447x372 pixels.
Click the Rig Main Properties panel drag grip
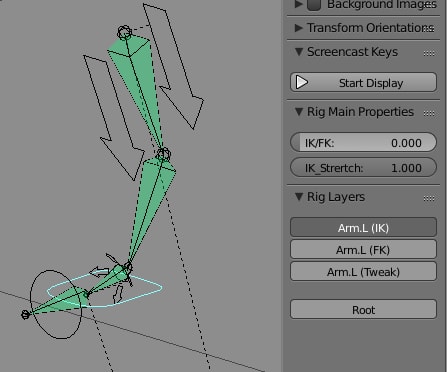(429, 113)
